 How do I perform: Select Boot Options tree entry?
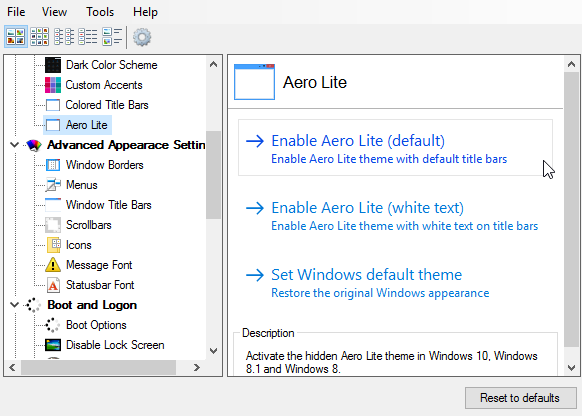pyautogui.click(x=96, y=325)
